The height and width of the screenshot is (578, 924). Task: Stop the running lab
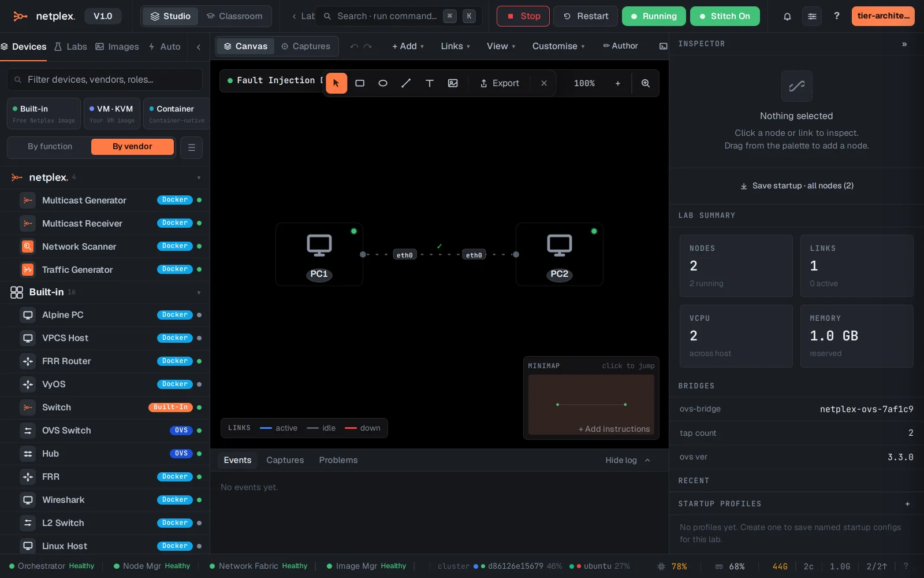point(523,16)
